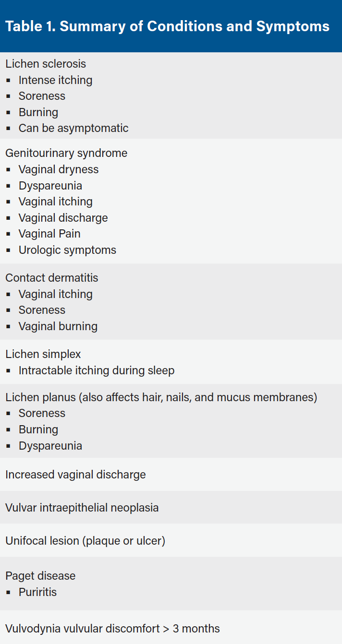Select 'Can be asymptomatic' text
The image size is (342, 644).
[73, 128]
